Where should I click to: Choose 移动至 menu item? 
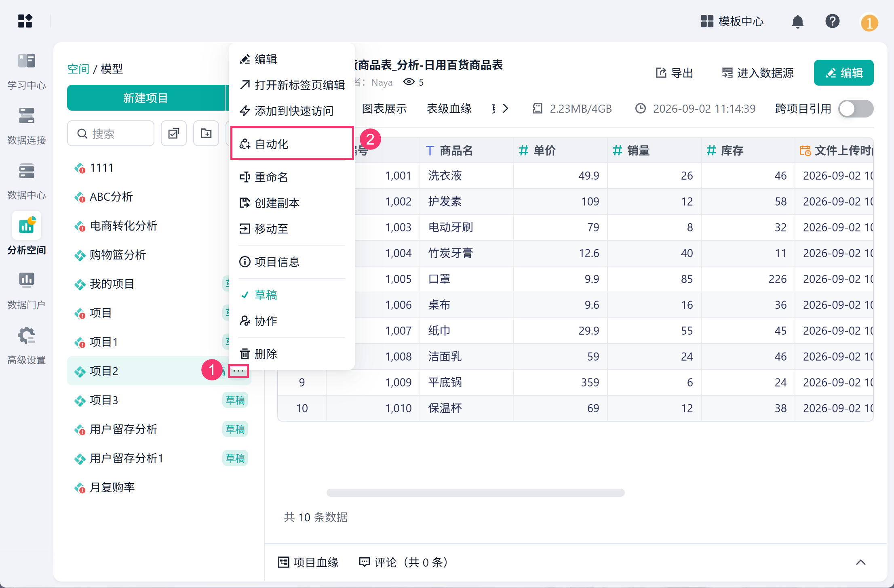point(292,229)
